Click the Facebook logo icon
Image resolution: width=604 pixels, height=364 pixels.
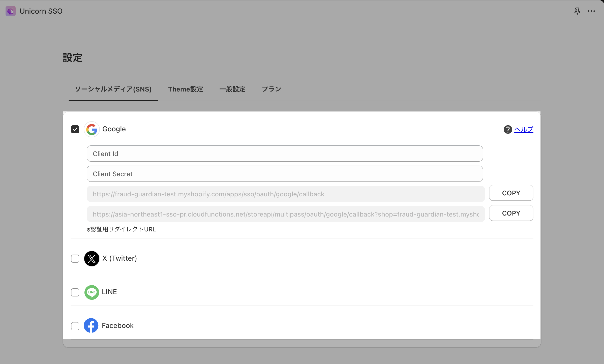pyautogui.click(x=91, y=325)
